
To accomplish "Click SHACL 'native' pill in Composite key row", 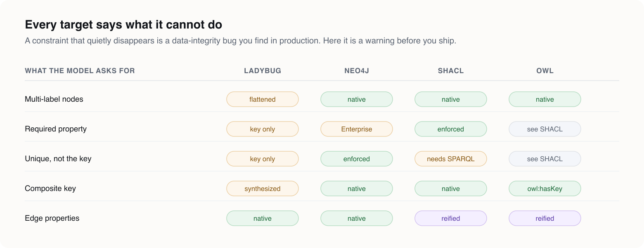I will click(x=451, y=188).
